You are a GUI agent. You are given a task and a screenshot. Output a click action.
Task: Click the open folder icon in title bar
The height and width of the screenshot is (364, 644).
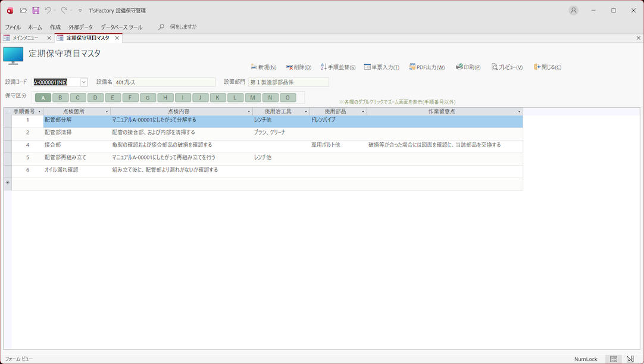coord(23,11)
